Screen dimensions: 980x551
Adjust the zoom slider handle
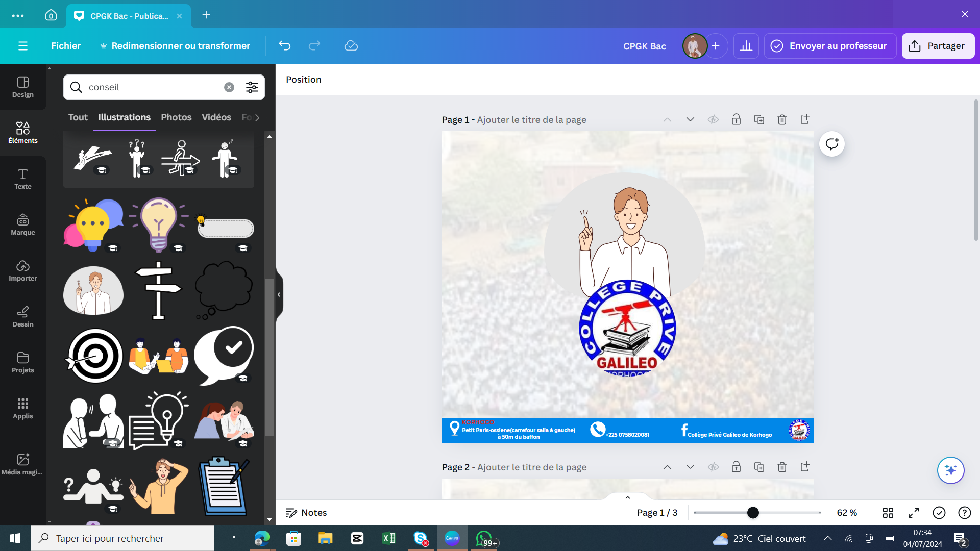point(753,513)
